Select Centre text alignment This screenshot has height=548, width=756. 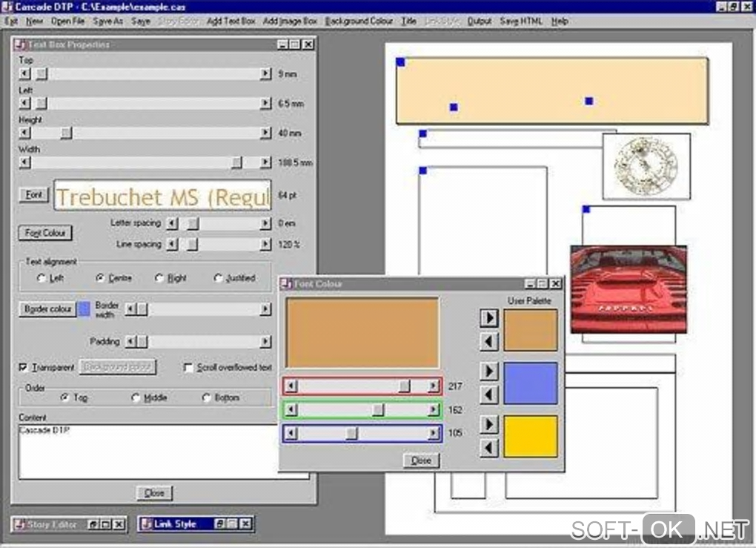pos(114,278)
